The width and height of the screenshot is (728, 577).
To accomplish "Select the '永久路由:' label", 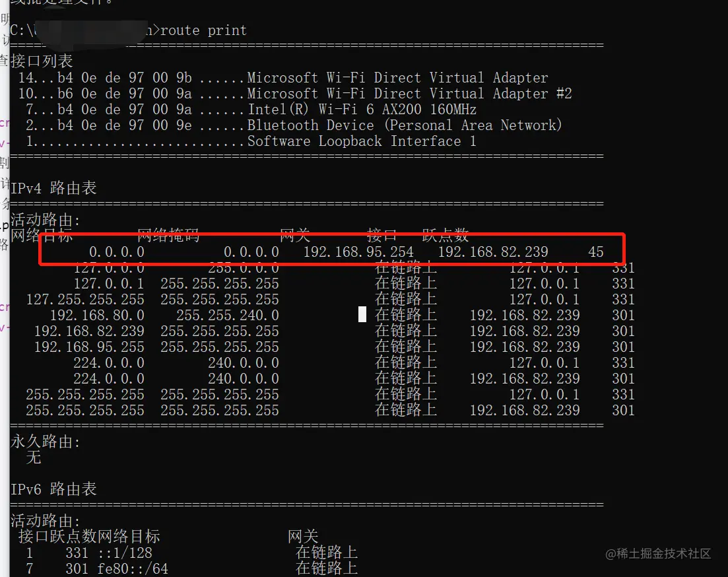I will [45, 442].
